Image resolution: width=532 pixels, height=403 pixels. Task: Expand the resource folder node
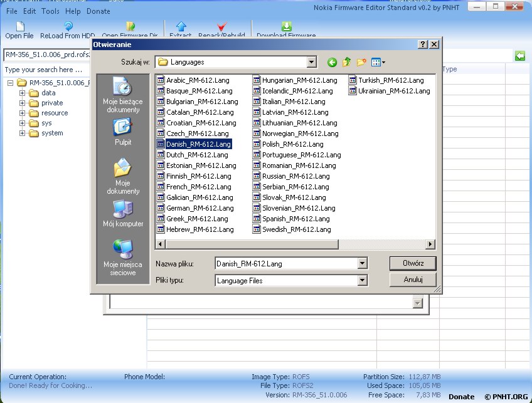[23, 113]
